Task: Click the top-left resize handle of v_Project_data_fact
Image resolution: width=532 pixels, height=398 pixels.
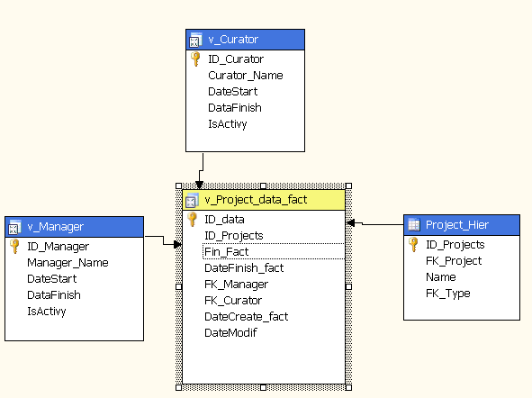Action: click(179, 185)
